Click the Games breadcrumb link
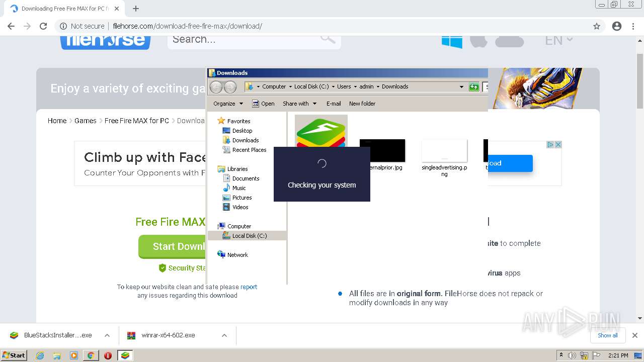This screenshot has height=362, width=644. (86, 121)
